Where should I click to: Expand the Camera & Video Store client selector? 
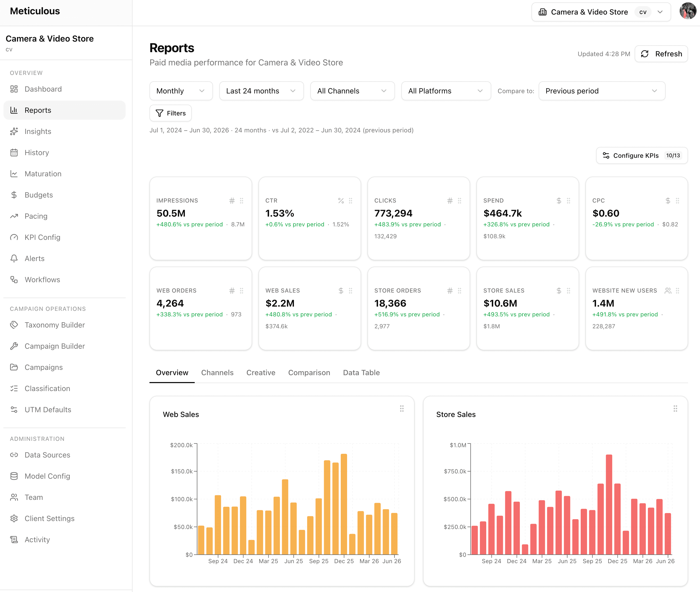pyautogui.click(x=601, y=12)
